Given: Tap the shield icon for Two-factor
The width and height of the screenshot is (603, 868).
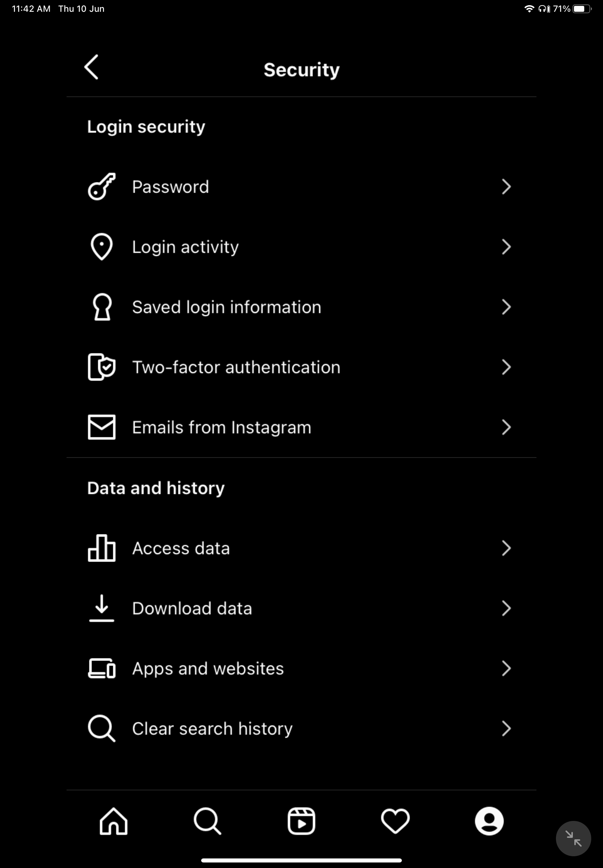Looking at the screenshot, I should [101, 367].
